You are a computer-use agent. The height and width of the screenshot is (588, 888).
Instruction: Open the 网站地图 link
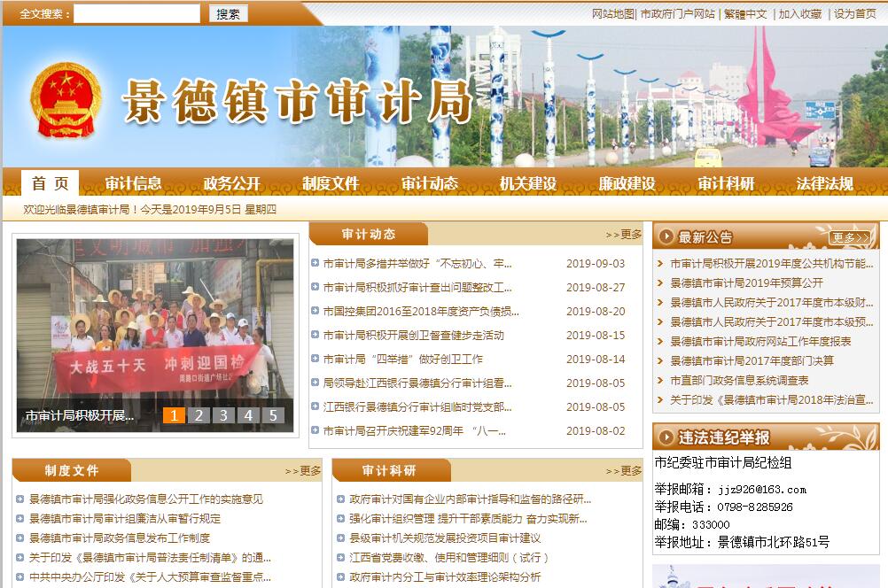click(612, 13)
